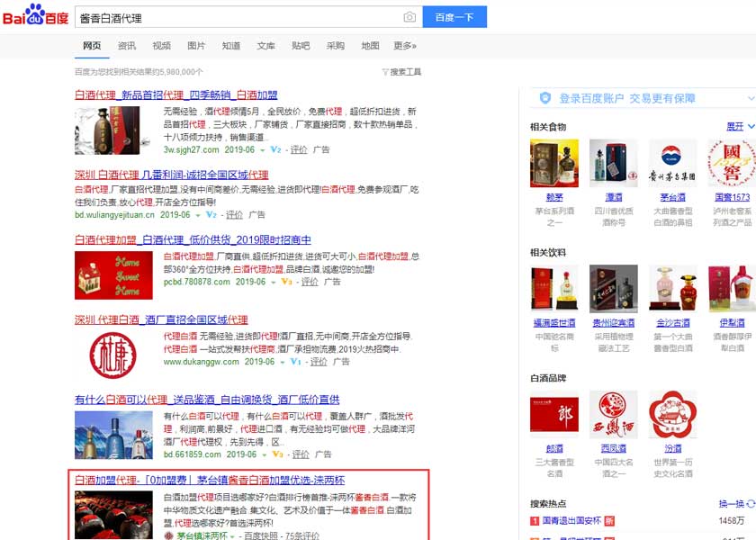Open 福满盛世酒 product image

tap(554, 288)
